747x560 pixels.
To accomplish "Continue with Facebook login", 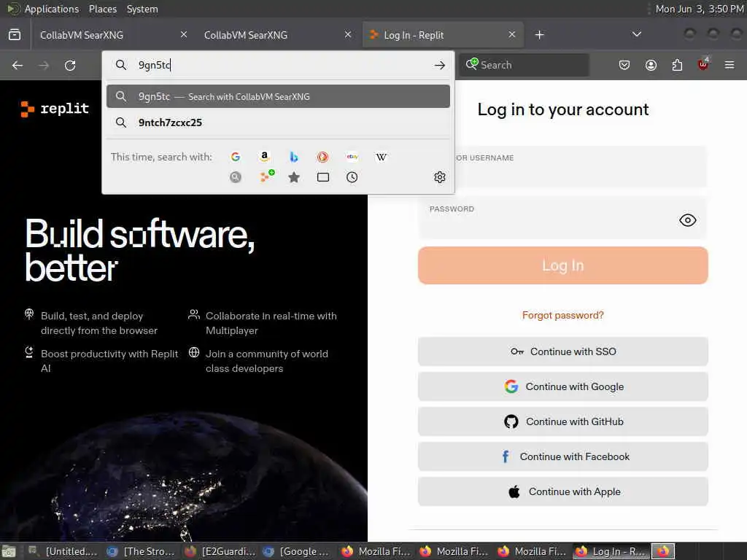I will point(562,456).
